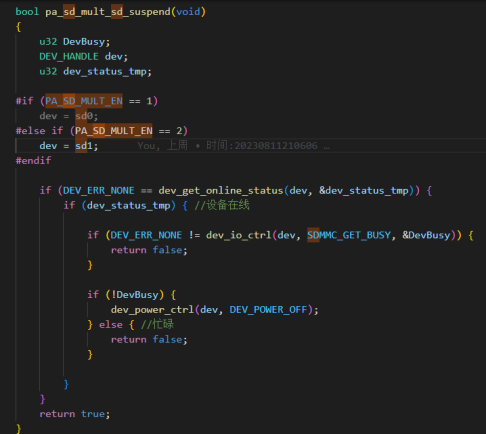Screen dimensions: 486x434
Task: Click the void parameter keyword
Action: [x=188, y=12]
